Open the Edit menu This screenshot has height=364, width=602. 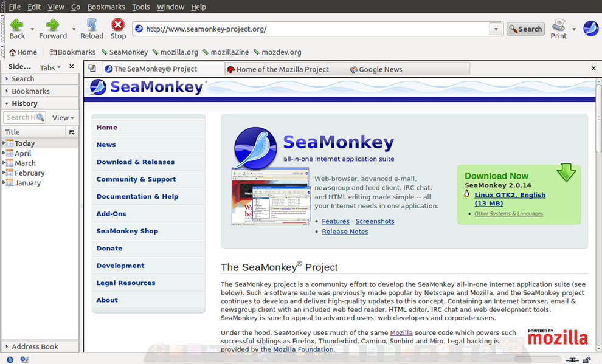tap(34, 7)
